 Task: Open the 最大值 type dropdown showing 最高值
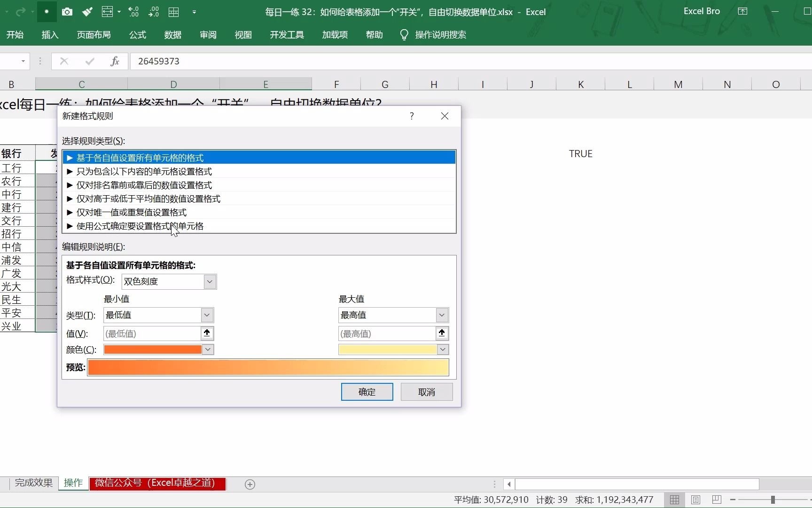coord(441,315)
